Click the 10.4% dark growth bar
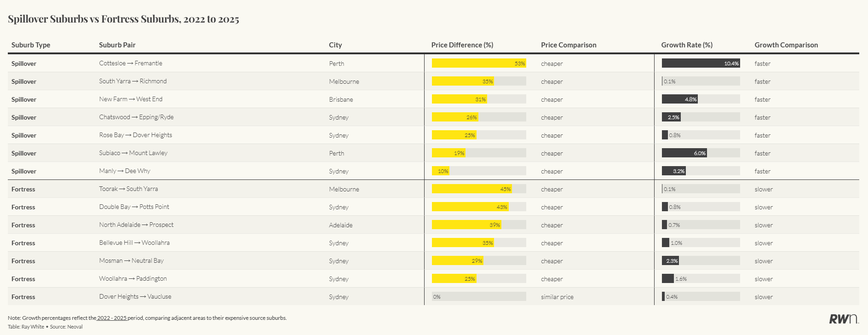This screenshot has width=868, height=335. click(x=701, y=64)
